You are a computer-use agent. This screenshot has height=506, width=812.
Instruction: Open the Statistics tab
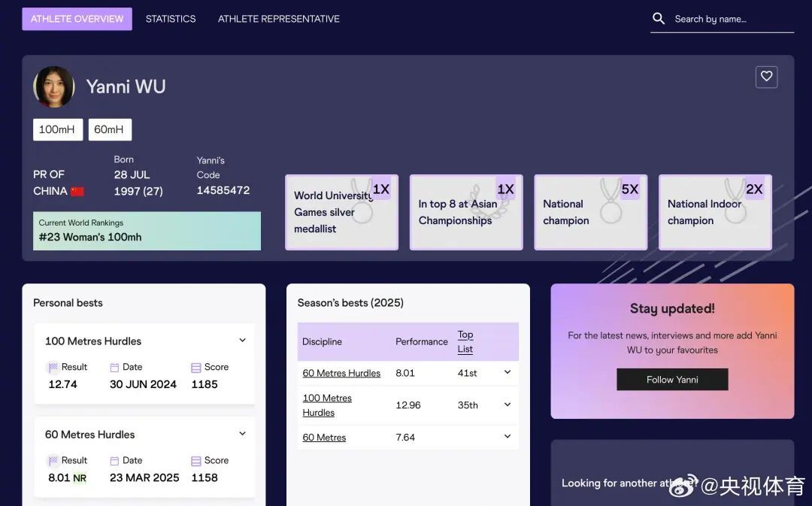coord(171,19)
